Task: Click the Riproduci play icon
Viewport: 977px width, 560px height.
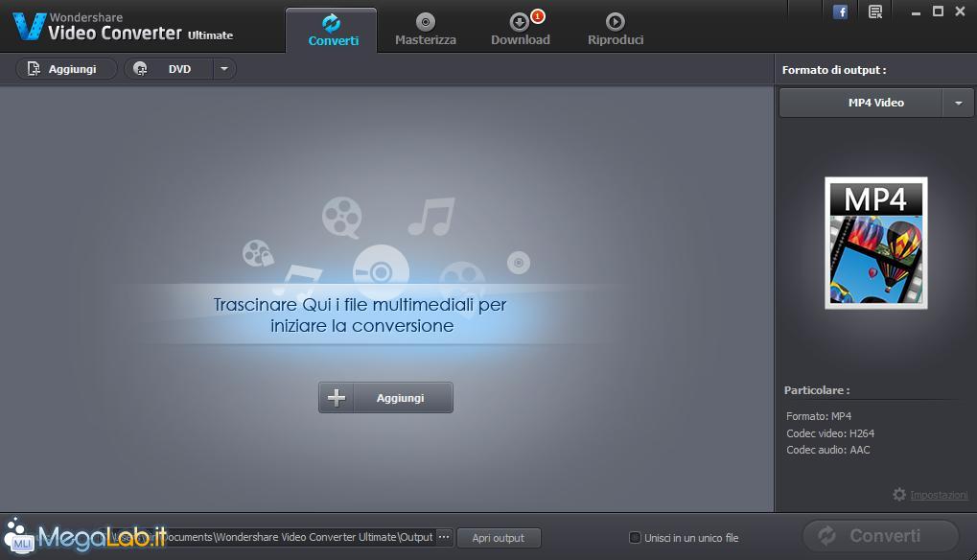Action: coord(615,22)
